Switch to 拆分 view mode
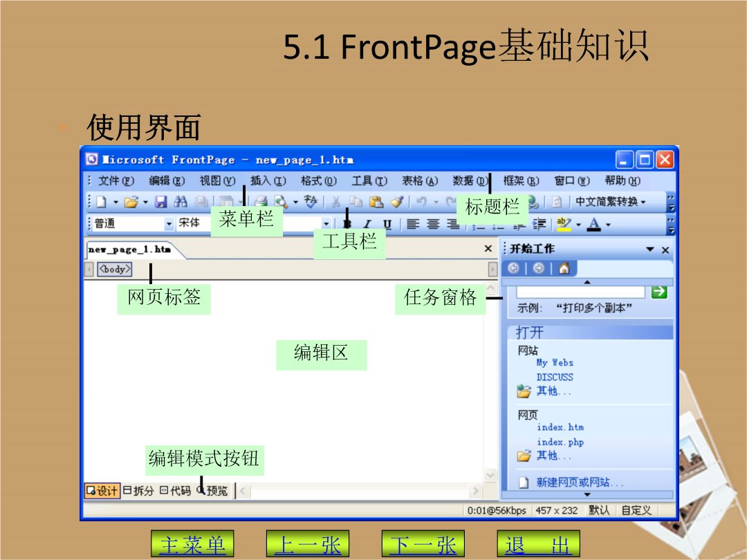 (138, 491)
